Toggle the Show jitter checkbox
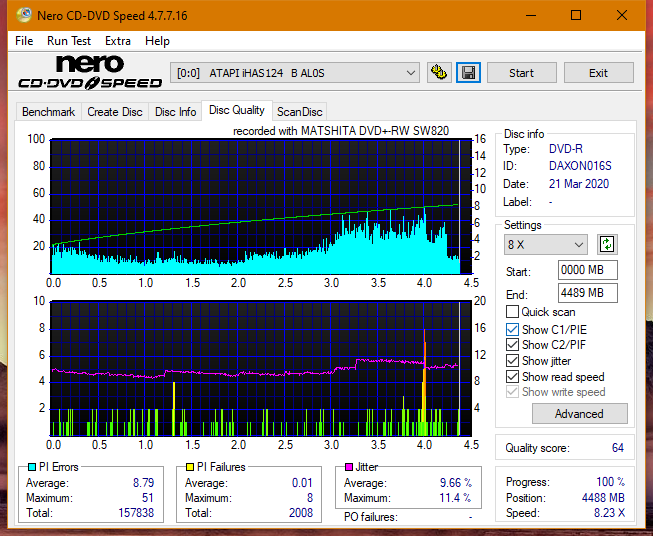Screen dimensions: 653x536 (x=512, y=360)
